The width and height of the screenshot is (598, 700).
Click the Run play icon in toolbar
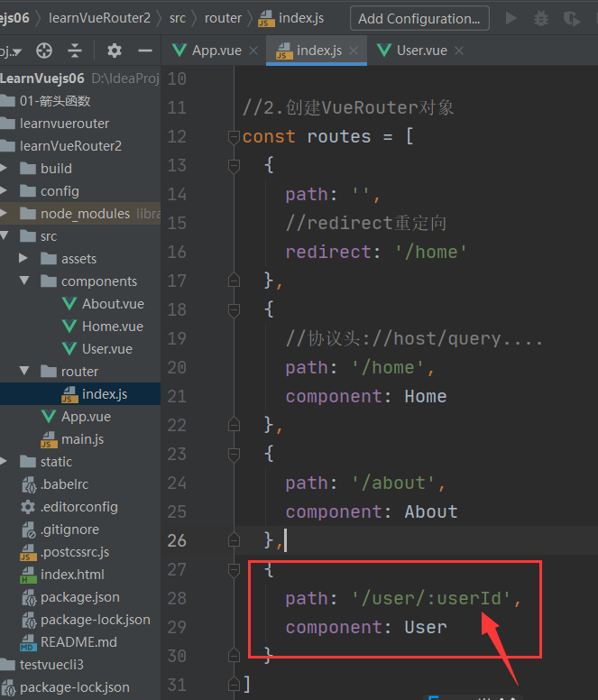coord(511,18)
